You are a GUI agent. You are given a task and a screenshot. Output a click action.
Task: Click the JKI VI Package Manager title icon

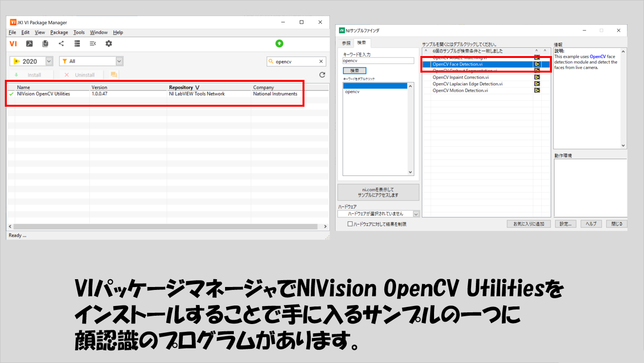pyautogui.click(x=13, y=22)
